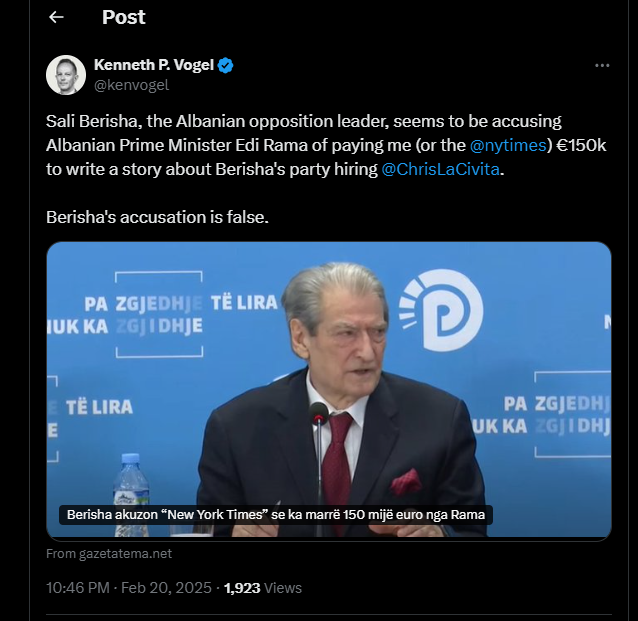This screenshot has width=638, height=621.
Task: Follow the @nytimes mention link
Action: click(508, 145)
